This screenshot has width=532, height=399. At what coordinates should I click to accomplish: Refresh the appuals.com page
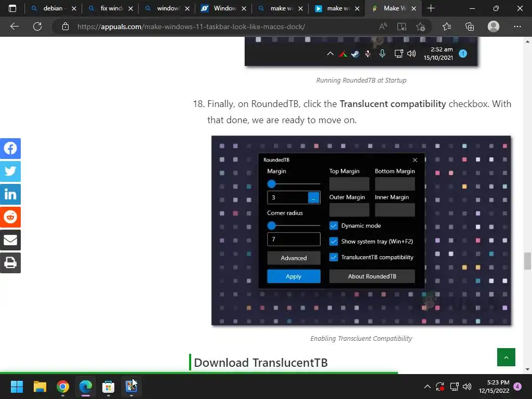point(37,26)
